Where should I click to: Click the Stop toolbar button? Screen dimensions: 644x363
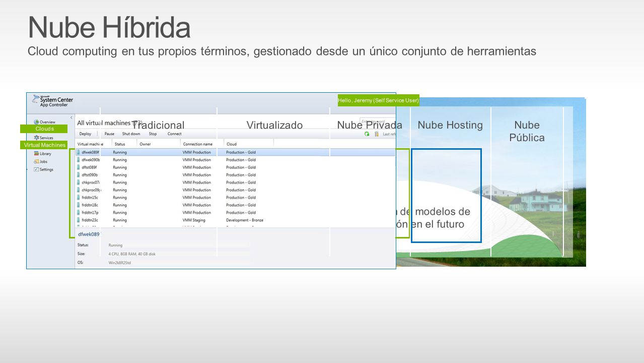153,134
